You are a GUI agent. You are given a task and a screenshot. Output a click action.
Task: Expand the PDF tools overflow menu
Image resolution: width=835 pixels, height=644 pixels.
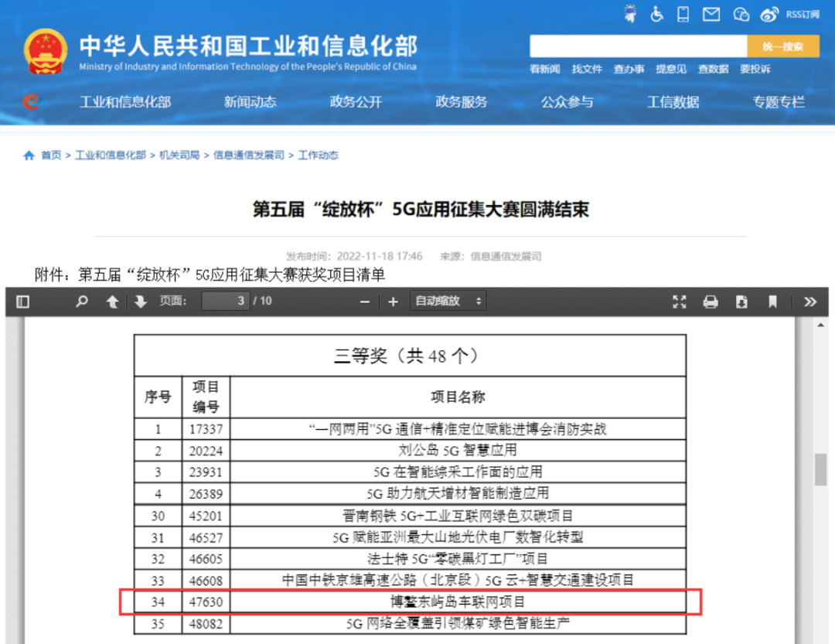[809, 302]
